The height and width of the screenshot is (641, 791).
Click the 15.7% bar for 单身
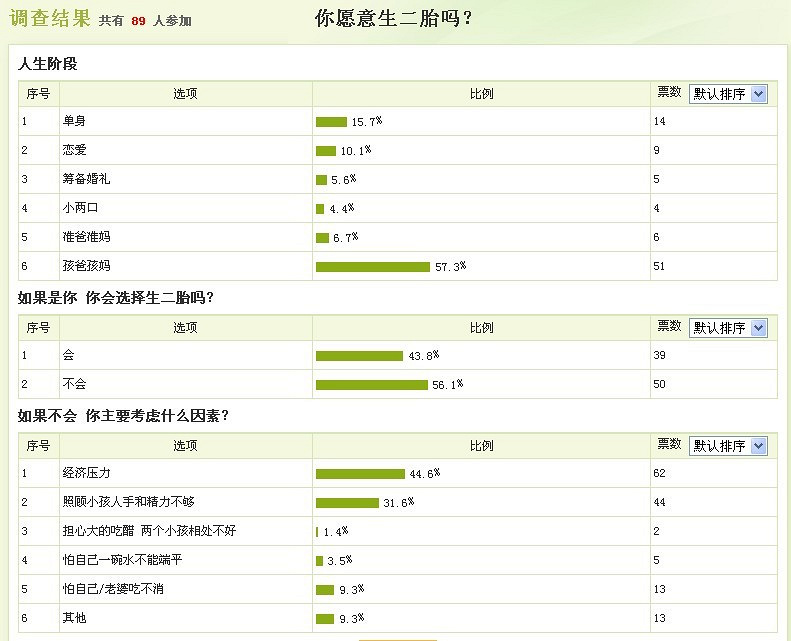point(331,122)
